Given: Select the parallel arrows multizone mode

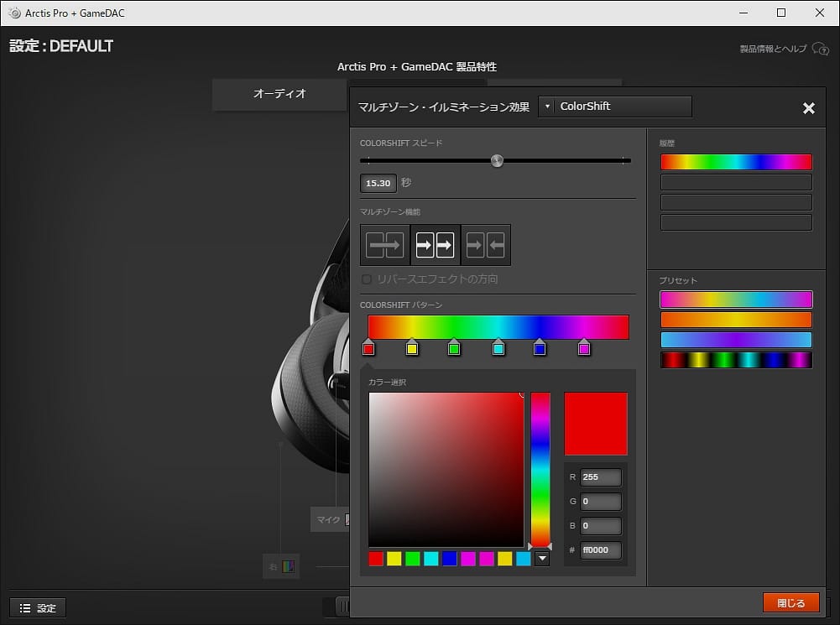Looking at the screenshot, I should click(435, 245).
